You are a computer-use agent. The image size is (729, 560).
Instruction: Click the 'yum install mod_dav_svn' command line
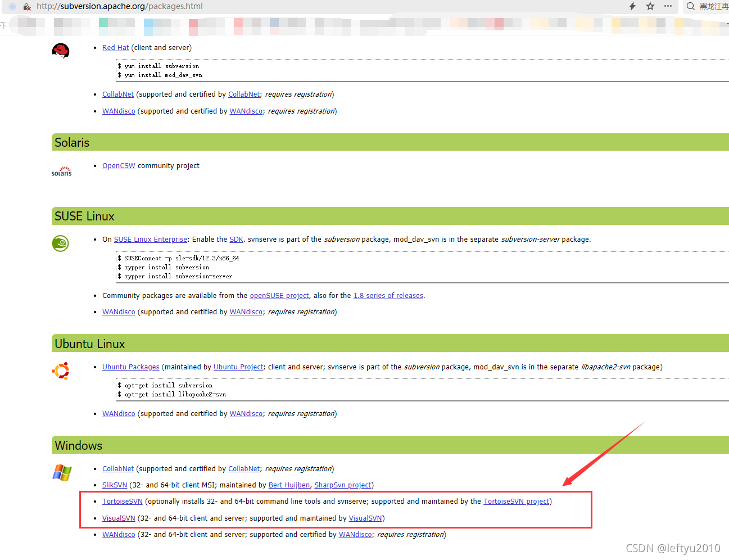tap(160, 75)
